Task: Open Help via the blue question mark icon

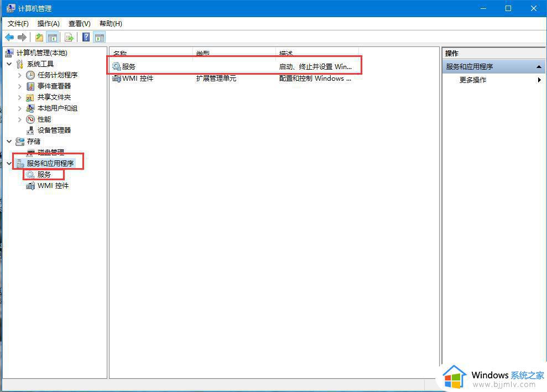Action: click(86, 38)
